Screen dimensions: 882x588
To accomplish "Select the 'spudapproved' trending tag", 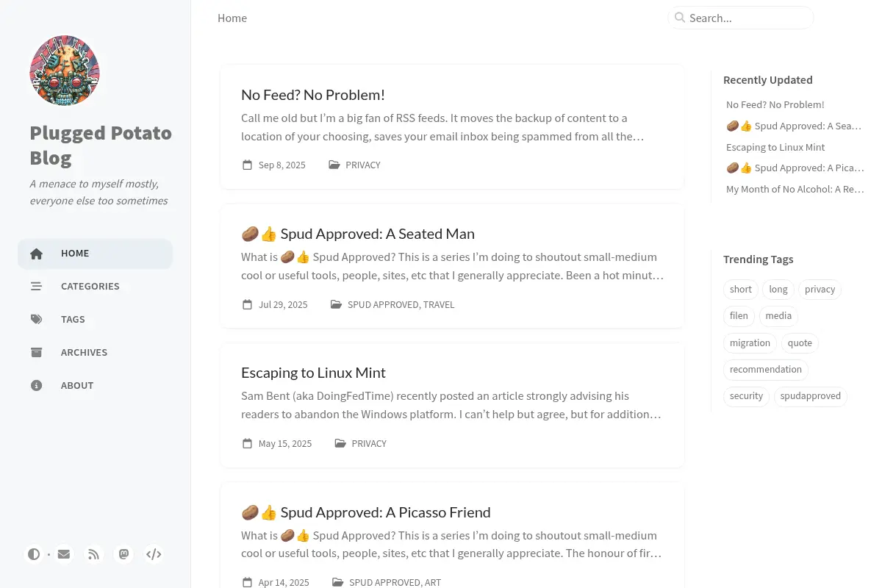I will point(811,396).
